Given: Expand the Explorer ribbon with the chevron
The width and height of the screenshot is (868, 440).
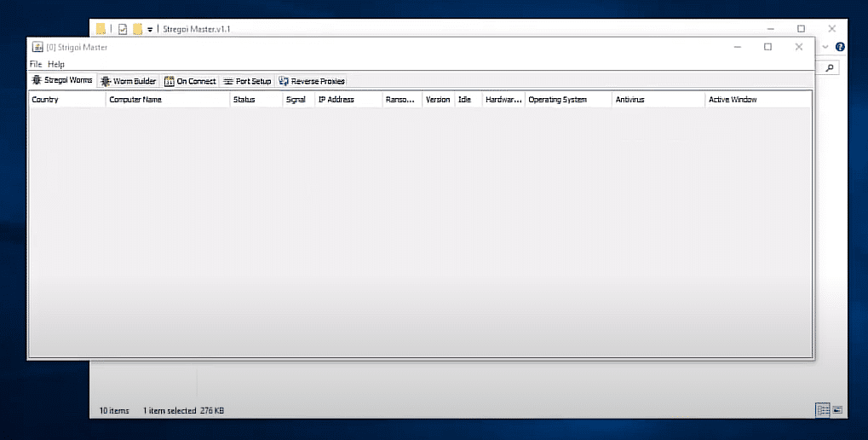Looking at the screenshot, I should (x=825, y=47).
